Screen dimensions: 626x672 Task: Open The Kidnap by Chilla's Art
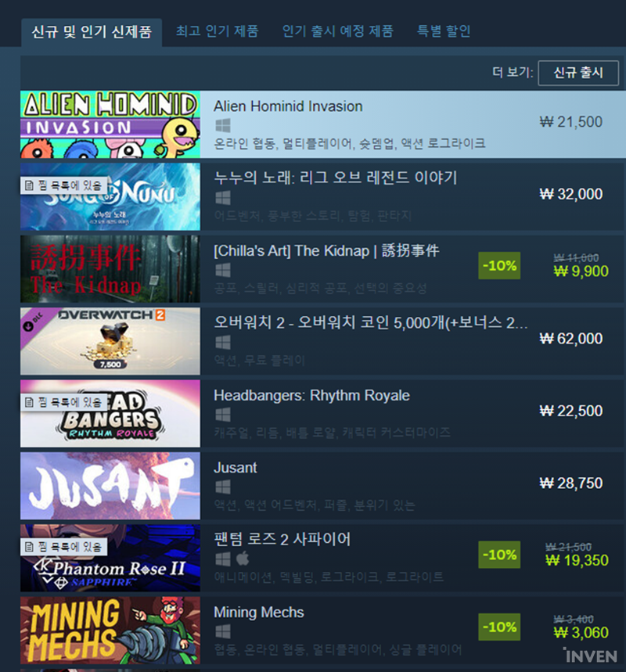pos(326,250)
